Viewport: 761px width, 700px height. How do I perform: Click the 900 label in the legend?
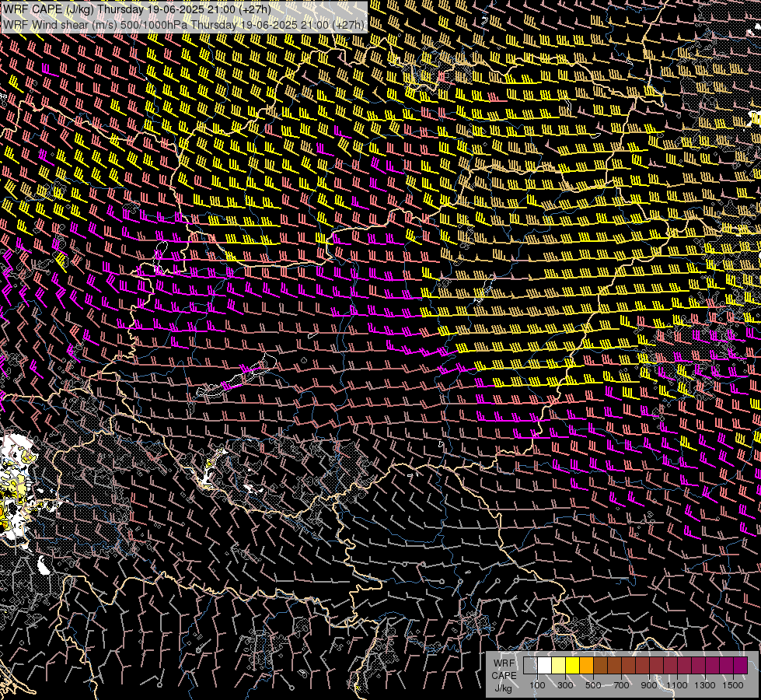point(649,685)
